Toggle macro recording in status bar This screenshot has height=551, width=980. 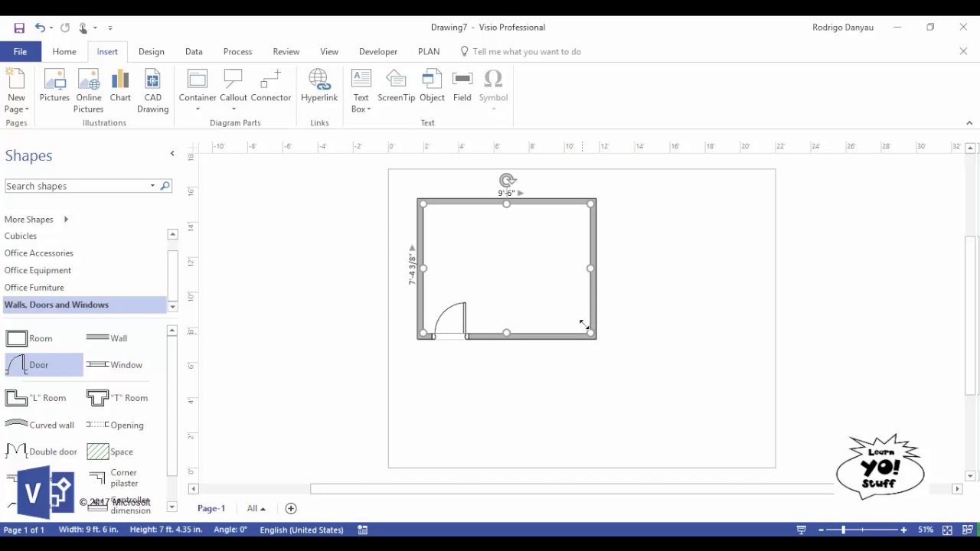pyautogui.click(x=363, y=530)
